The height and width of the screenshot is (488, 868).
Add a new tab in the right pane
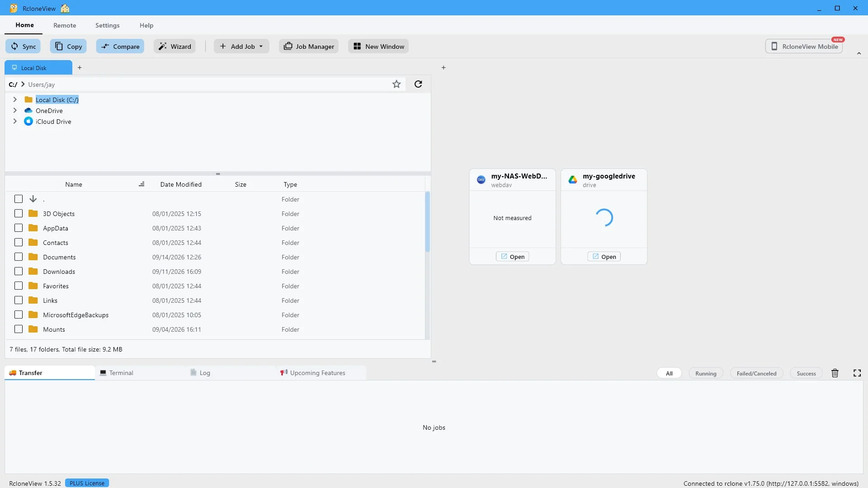443,67
